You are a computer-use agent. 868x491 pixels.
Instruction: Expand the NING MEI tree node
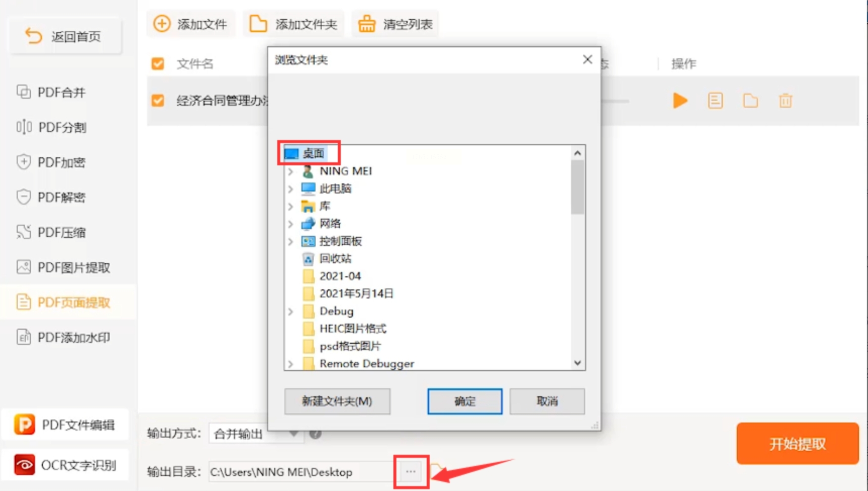[291, 172]
